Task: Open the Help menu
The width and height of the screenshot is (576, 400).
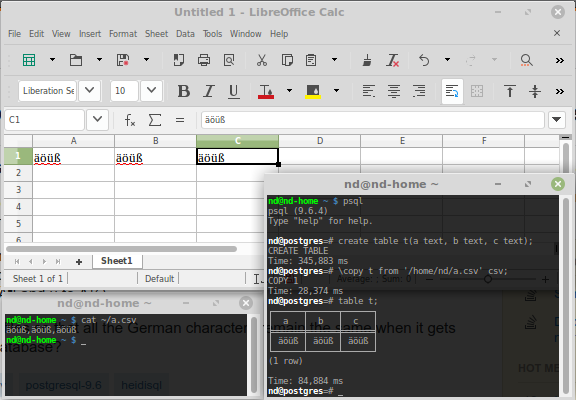Action: (279, 34)
